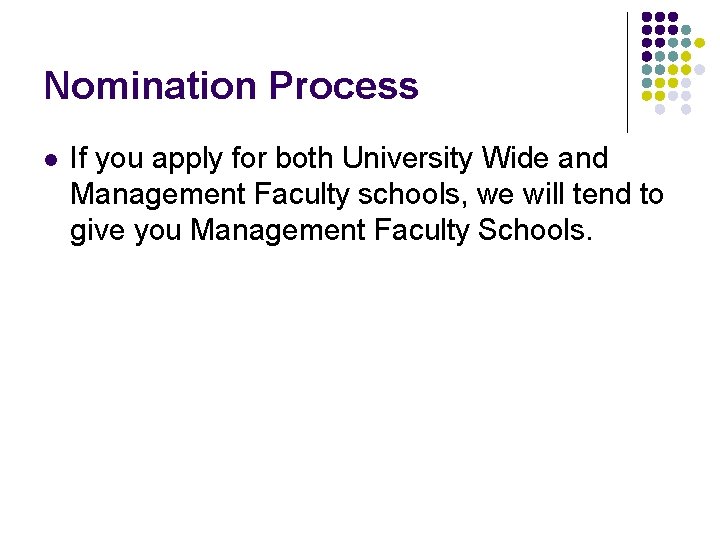Select the top-left dark purple dot in grid
This screenshot has width=720, height=540.
pyautogui.click(x=647, y=17)
